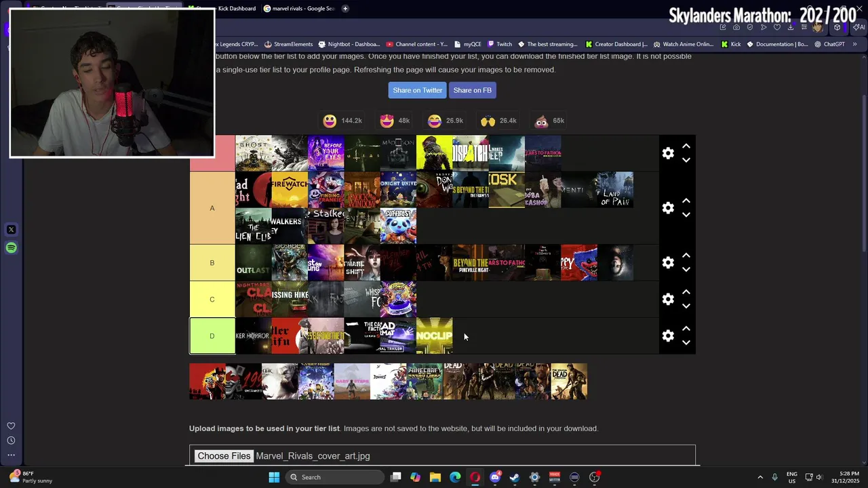Open Discord from taskbar
868x488 pixels.
(x=495, y=477)
